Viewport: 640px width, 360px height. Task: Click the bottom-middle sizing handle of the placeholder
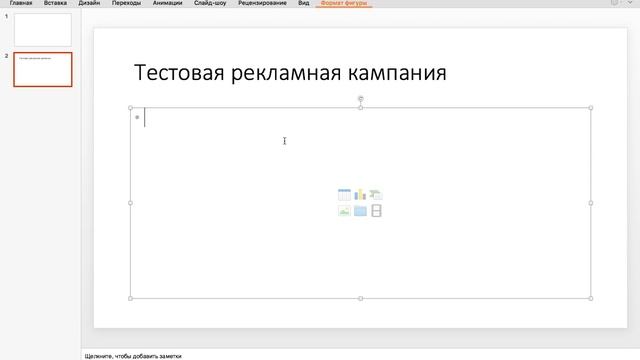coord(360,298)
